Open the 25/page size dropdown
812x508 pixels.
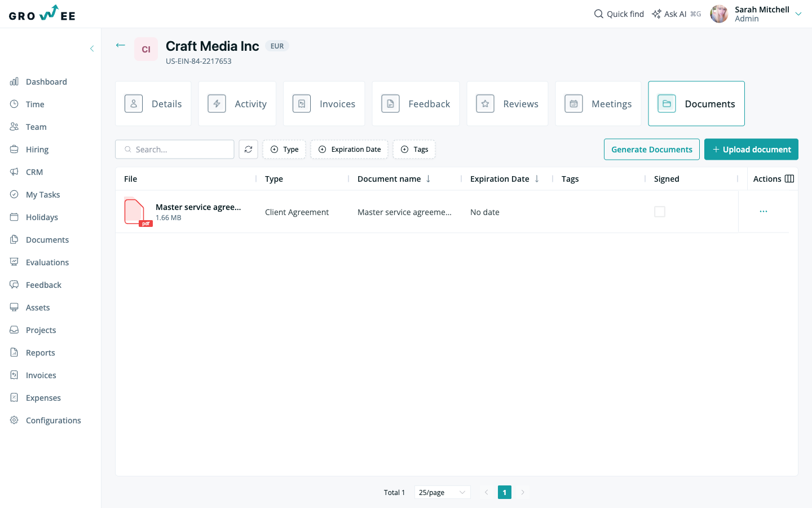442,492
